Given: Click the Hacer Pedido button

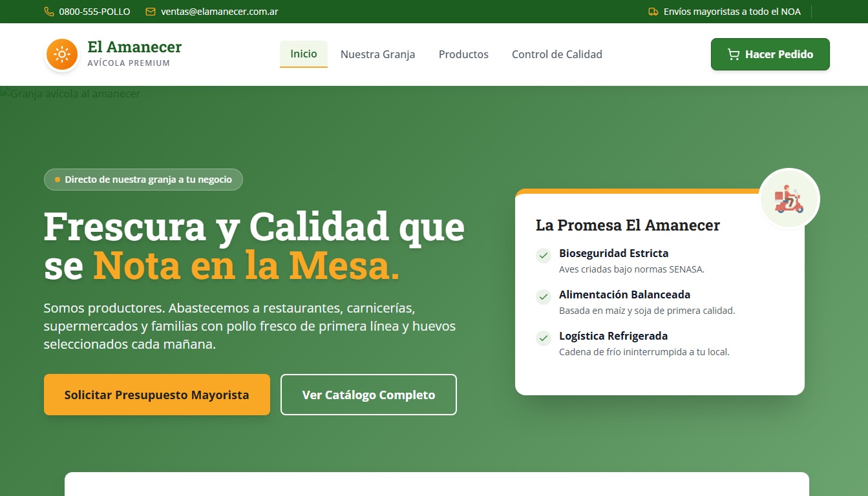Looking at the screenshot, I should coord(770,54).
